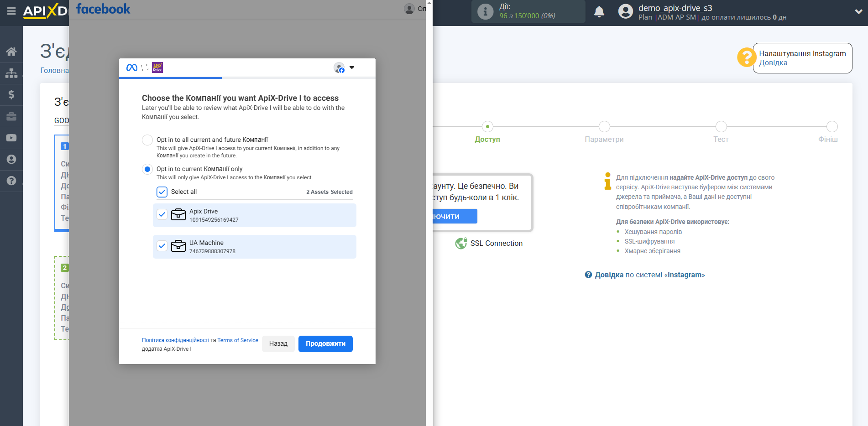Click the facebook logo in popup header

click(x=103, y=9)
